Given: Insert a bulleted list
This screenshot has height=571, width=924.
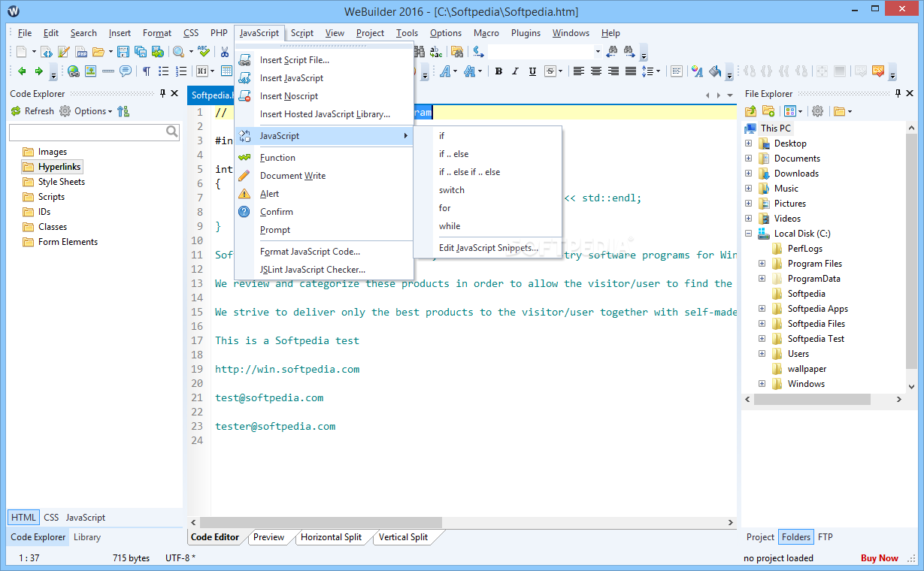Looking at the screenshot, I should pyautogui.click(x=163, y=71).
